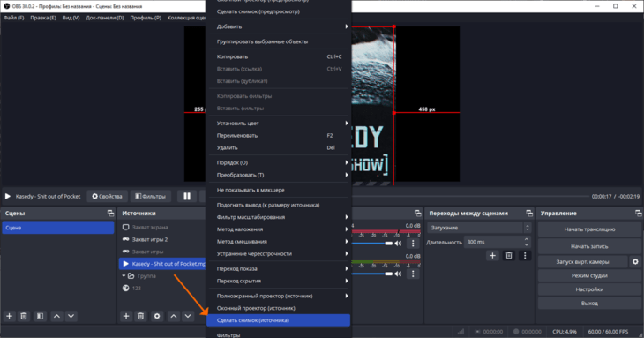This screenshot has width=644, height=338.
Task: Add a new scene with plus icon
Action: pyautogui.click(x=9, y=316)
